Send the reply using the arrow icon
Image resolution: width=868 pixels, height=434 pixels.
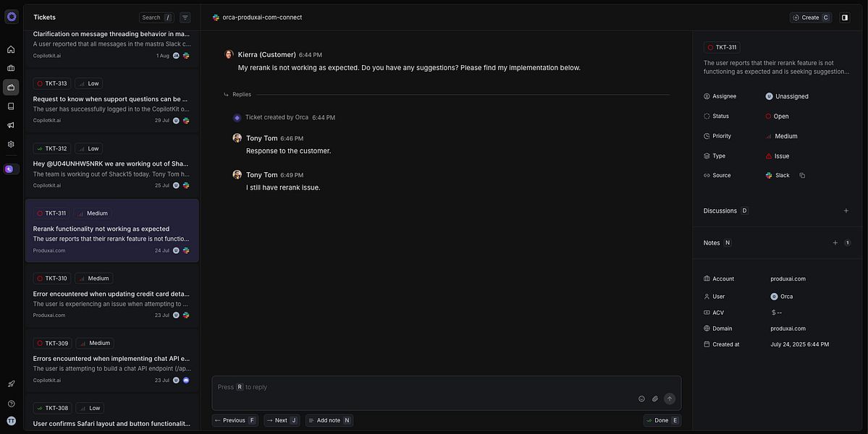669,398
